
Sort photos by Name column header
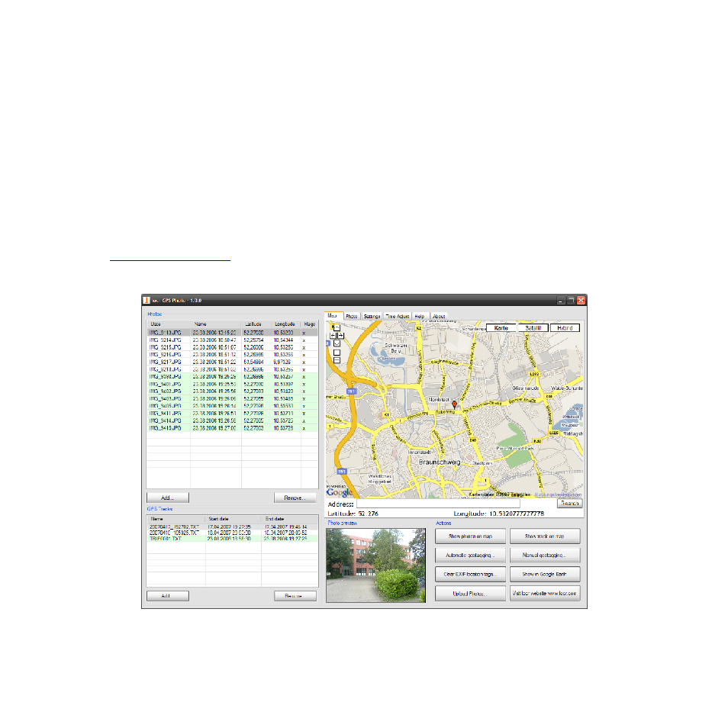(x=215, y=324)
